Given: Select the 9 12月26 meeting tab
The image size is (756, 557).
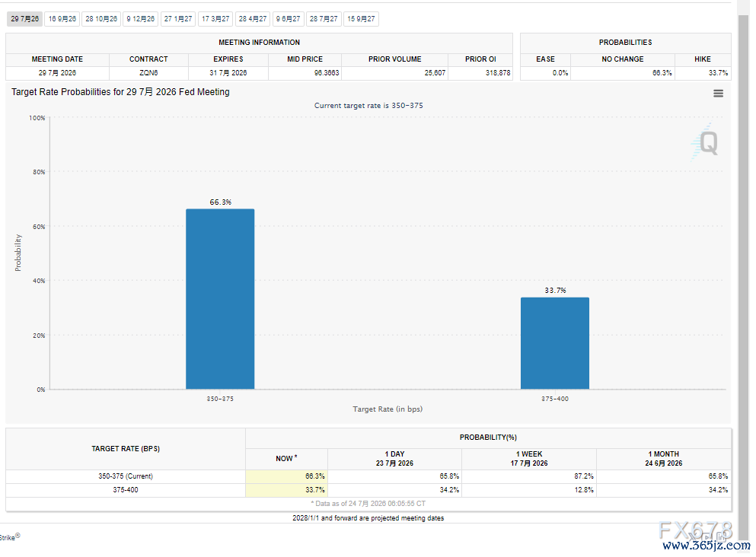Looking at the screenshot, I should (x=141, y=19).
